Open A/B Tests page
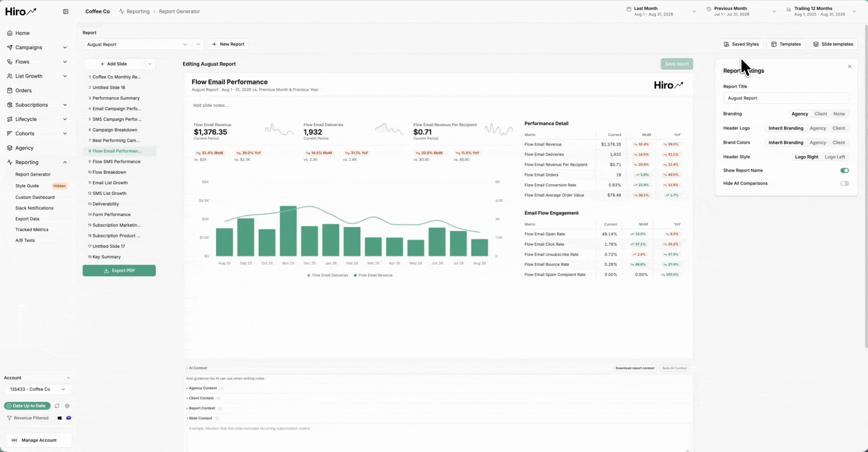 (25, 240)
